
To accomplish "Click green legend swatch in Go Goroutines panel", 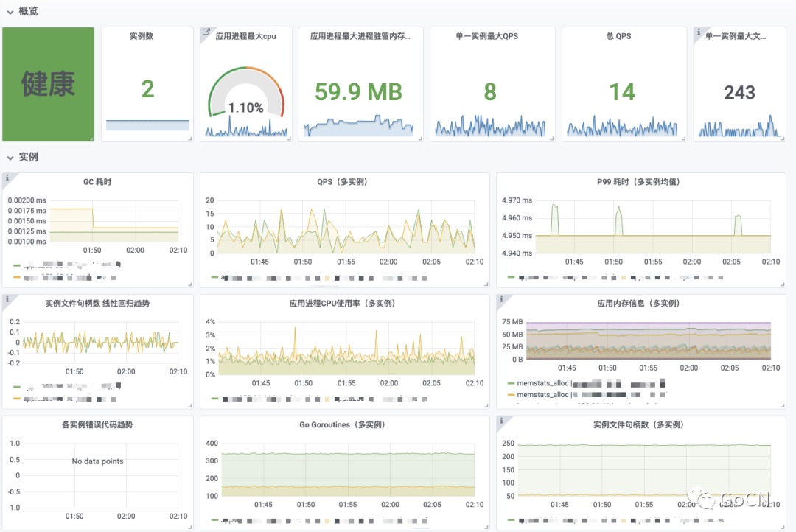I will (x=214, y=519).
